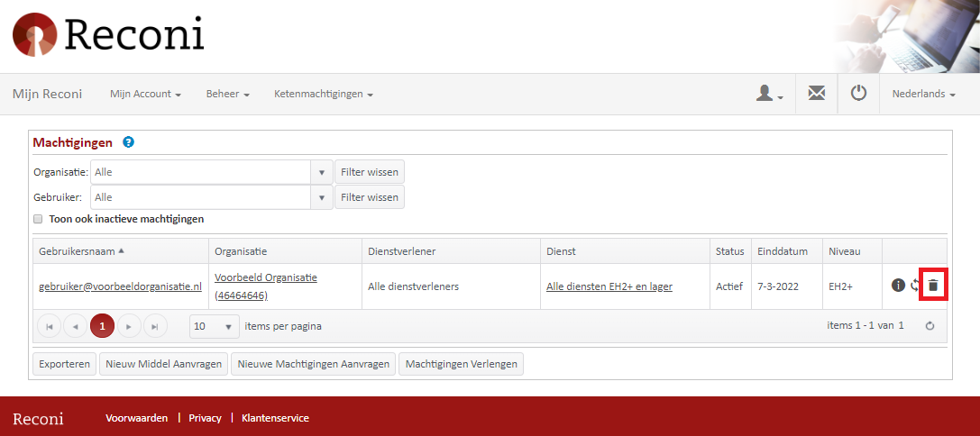Open the Voorbeeld Organisatie (46464646) link
Viewport: 980px width, 436px height.
pos(266,286)
